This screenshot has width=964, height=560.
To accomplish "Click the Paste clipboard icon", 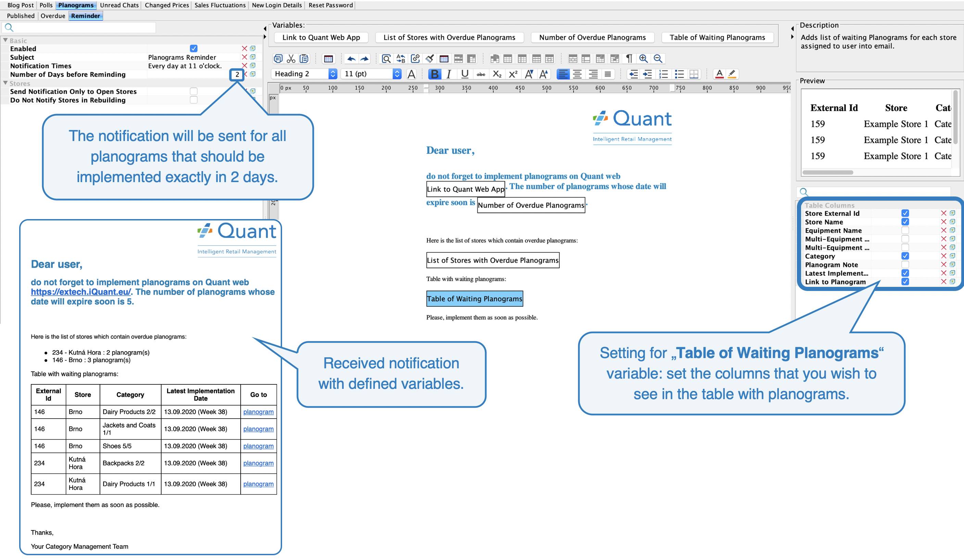I will click(304, 59).
